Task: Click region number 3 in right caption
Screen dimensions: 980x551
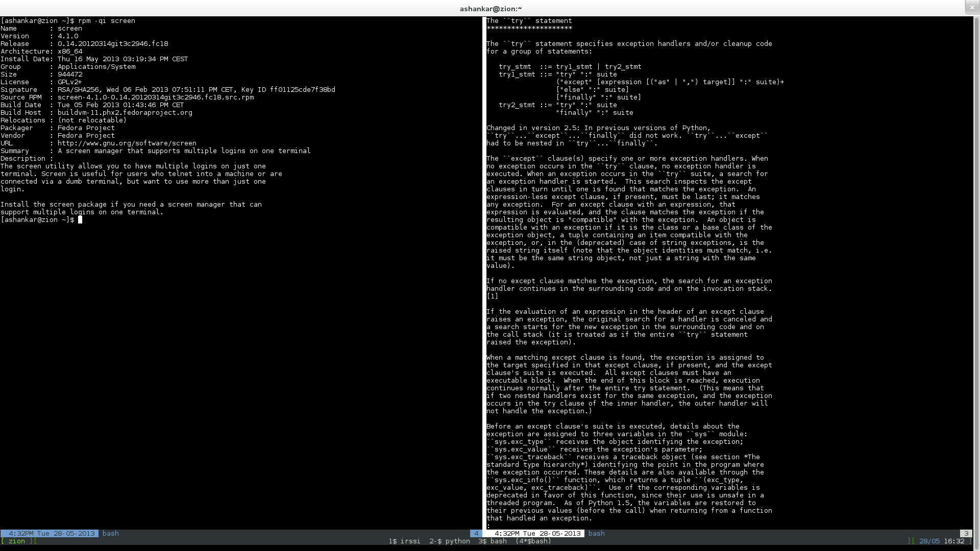Action: tap(966, 534)
